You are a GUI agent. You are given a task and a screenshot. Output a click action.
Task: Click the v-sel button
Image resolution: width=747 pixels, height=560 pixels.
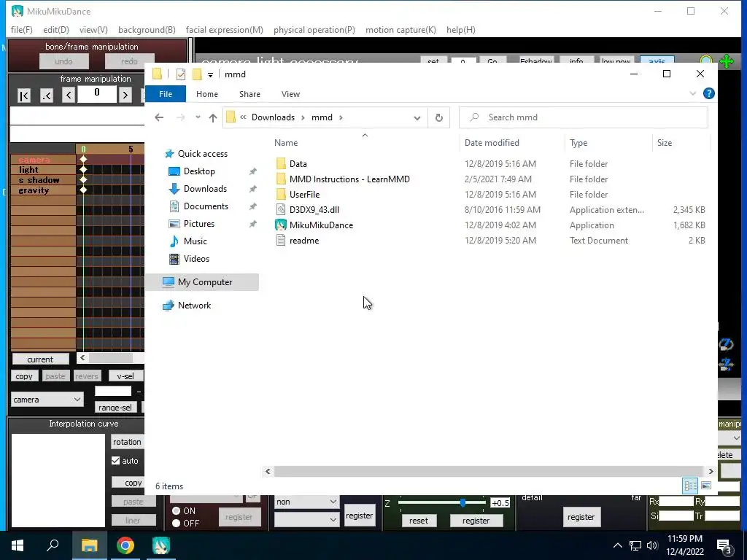125,376
